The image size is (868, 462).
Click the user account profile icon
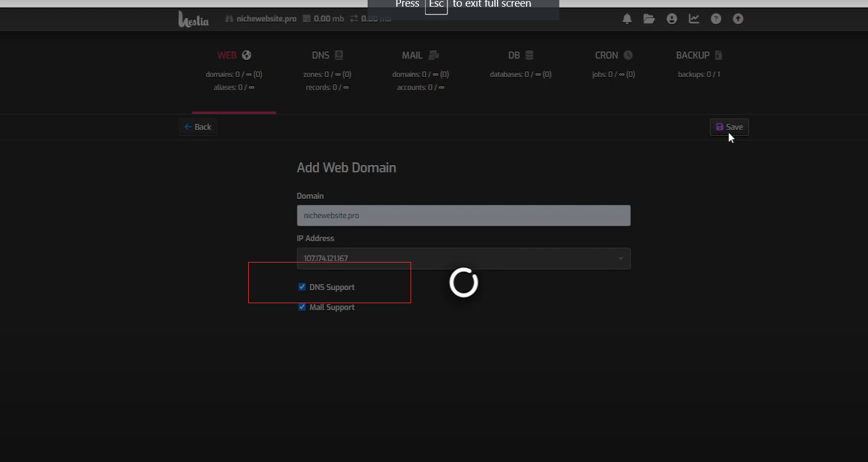(672, 19)
